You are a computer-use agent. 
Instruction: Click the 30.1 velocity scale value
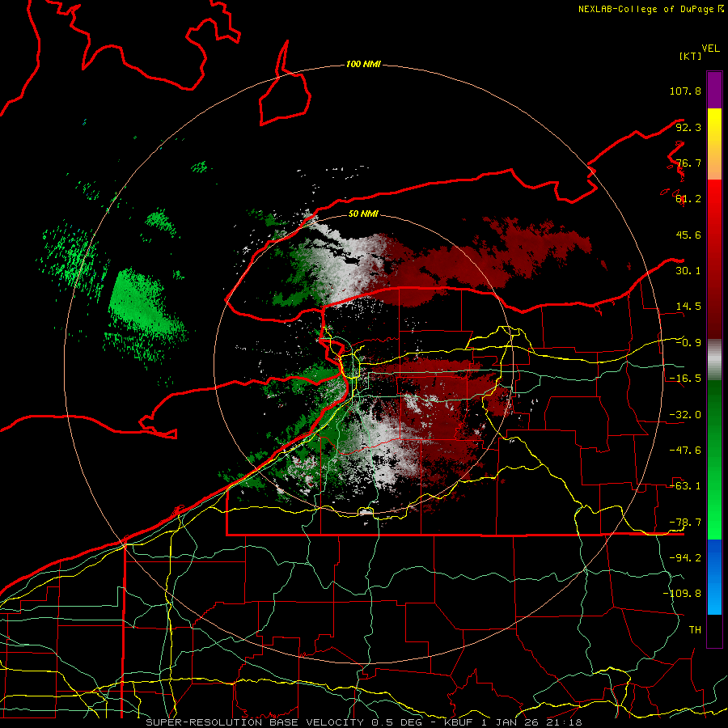[x=688, y=271]
